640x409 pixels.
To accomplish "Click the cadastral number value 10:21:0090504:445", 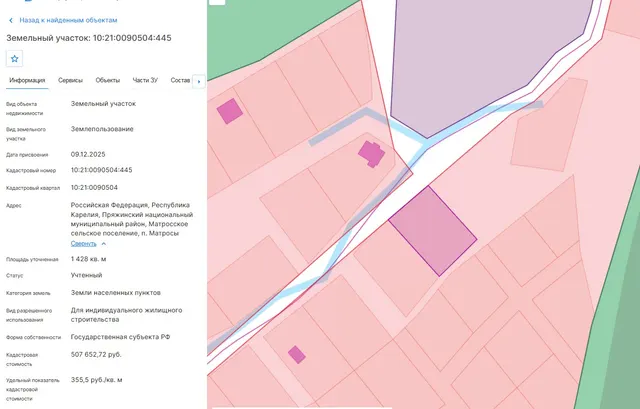I will pos(102,170).
